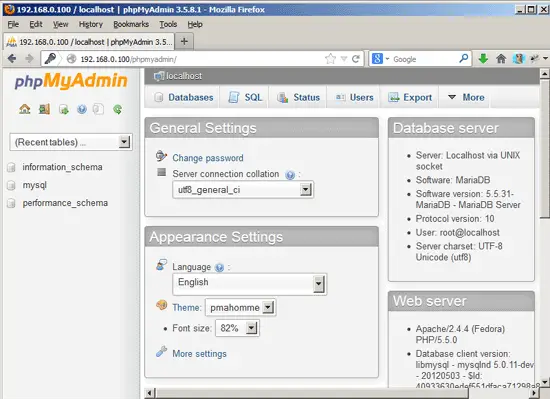Click the Firefox Forward arrow button
The image size is (550, 399).
pos(29,59)
